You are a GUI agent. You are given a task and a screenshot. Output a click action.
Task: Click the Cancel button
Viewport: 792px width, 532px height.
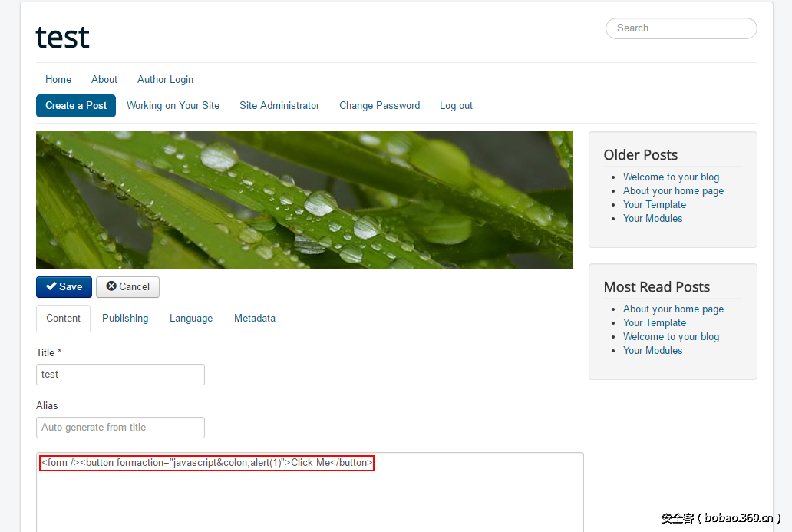click(127, 287)
